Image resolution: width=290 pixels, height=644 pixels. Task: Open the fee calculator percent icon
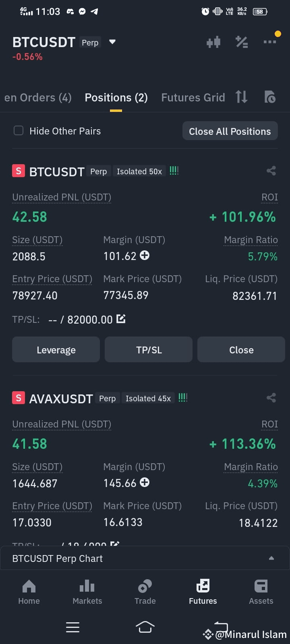(x=242, y=42)
